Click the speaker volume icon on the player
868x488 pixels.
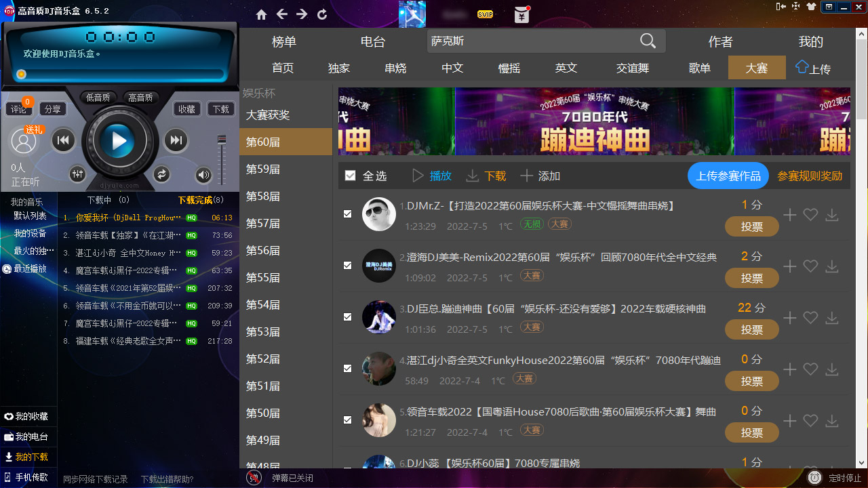pos(203,174)
